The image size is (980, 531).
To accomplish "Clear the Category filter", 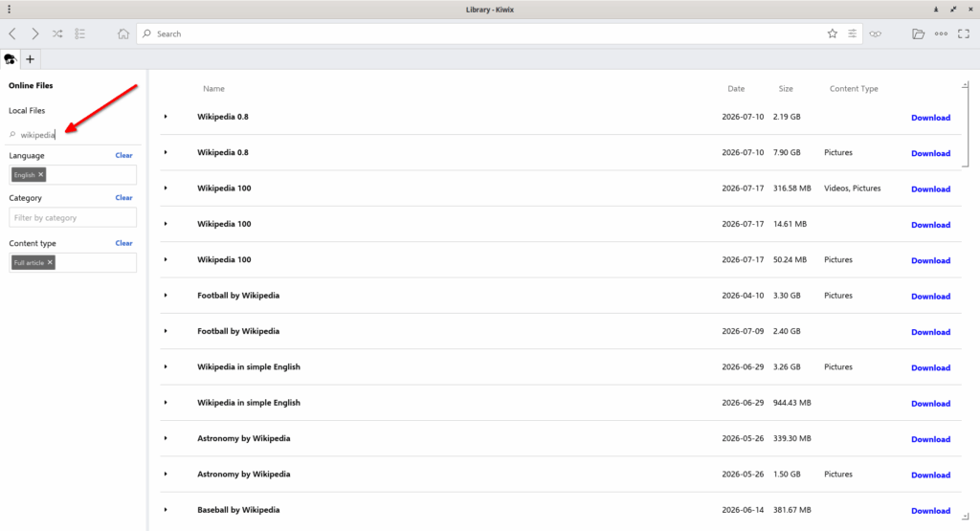I will pyautogui.click(x=123, y=197).
